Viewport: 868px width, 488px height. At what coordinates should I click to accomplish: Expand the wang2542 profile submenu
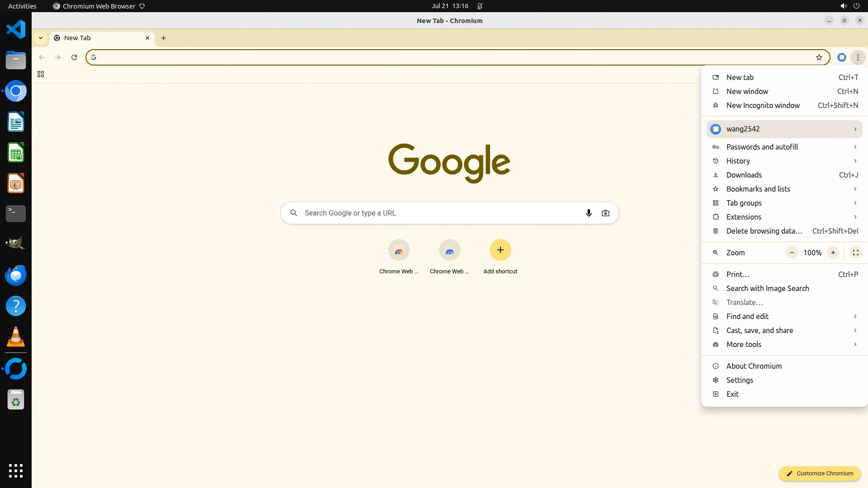tap(784, 129)
